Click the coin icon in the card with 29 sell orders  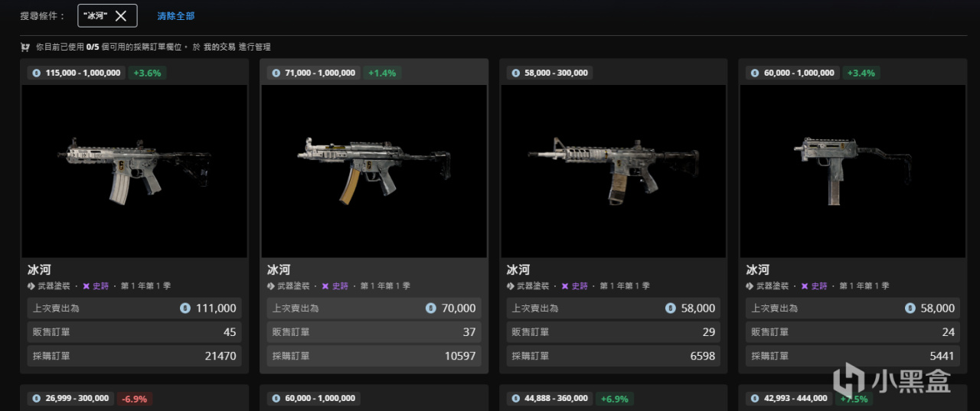670,308
